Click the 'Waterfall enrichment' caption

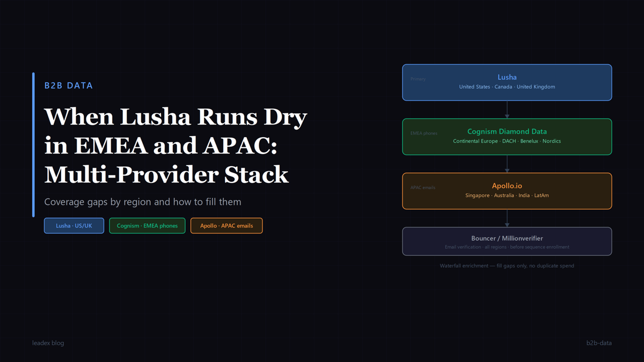click(x=507, y=265)
